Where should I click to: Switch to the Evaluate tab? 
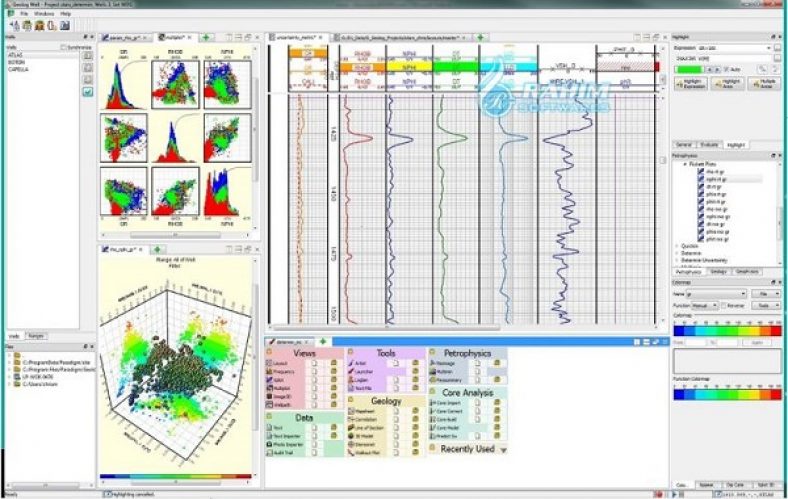point(709,145)
